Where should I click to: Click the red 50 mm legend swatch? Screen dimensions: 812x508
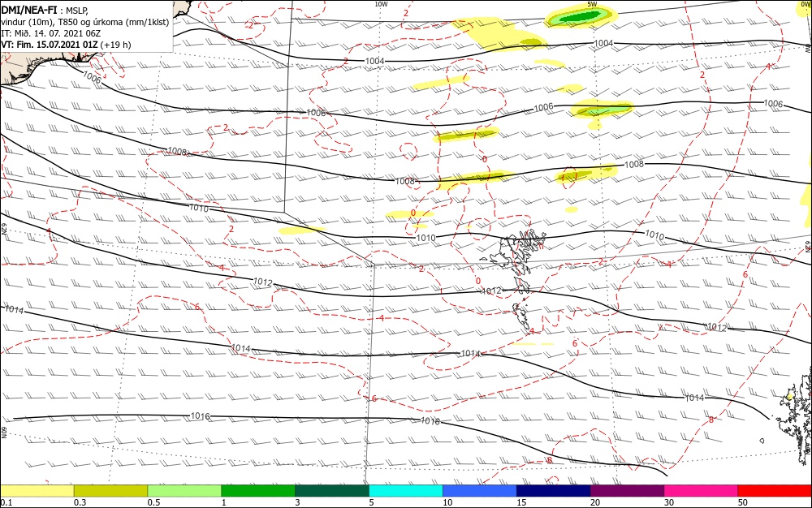coord(775,491)
